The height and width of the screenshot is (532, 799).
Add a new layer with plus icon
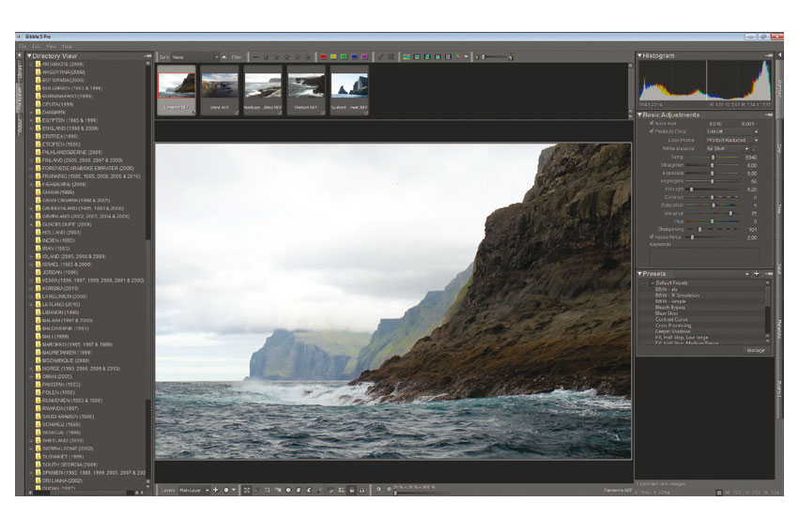pos(216,490)
